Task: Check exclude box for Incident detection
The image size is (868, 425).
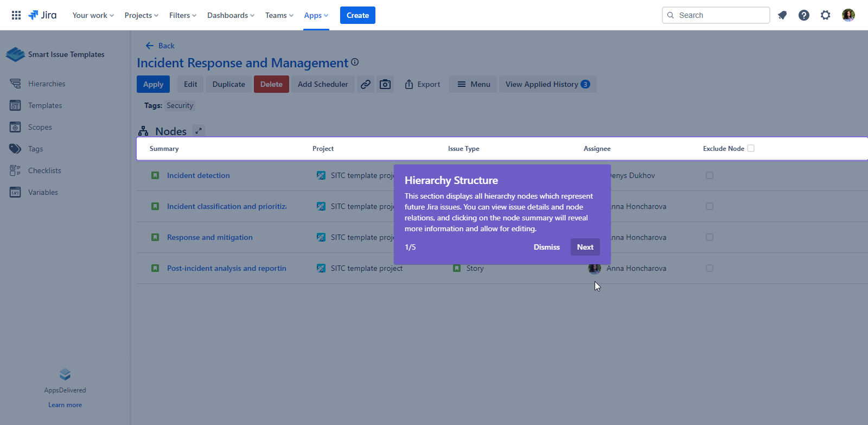Action: point(710,175)
